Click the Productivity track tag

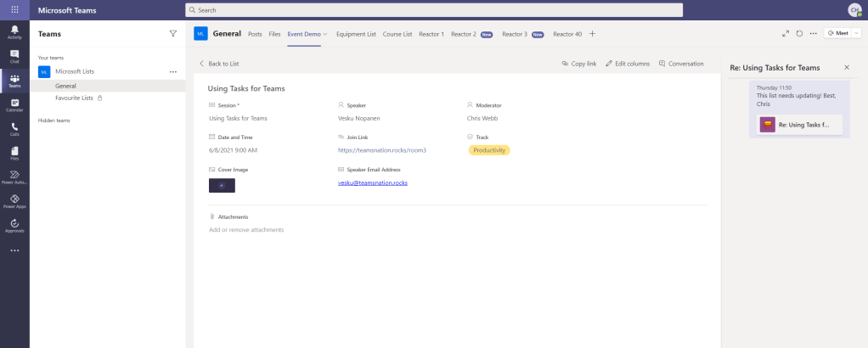489,150
